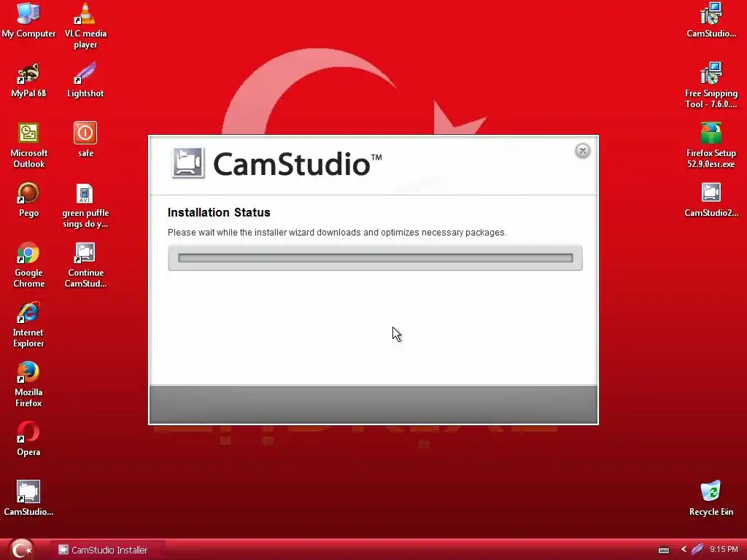Screen dimensions: 747x560
Task: Click the keyboard icon in the system tray
Action: [x=663, y=550]
